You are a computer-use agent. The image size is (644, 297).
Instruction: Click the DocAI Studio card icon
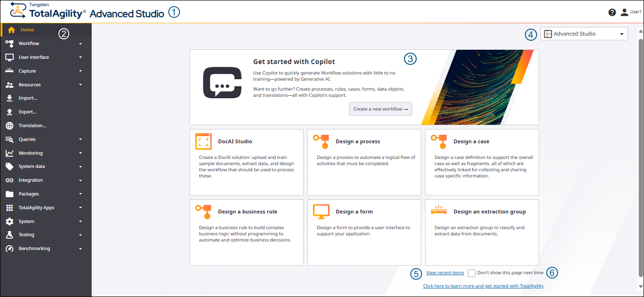203,141
